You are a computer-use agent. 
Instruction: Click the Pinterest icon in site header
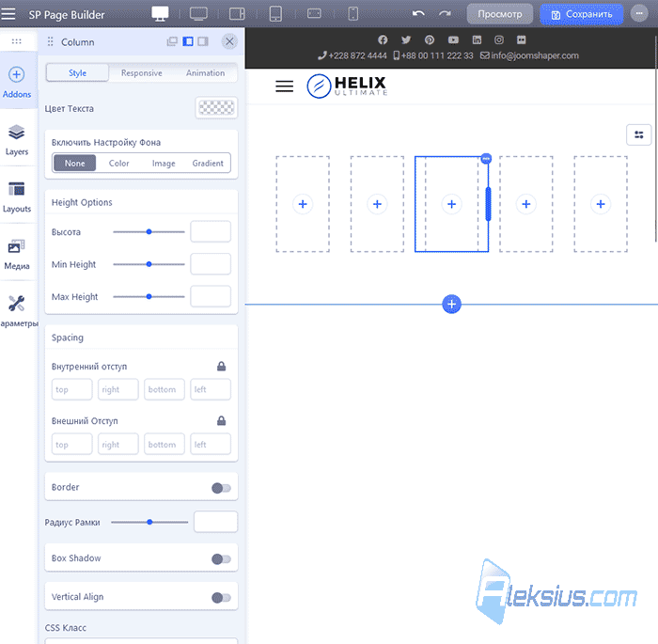coord(430,39)
